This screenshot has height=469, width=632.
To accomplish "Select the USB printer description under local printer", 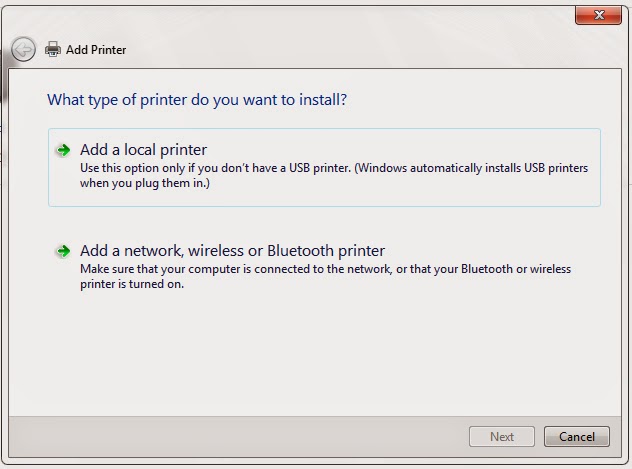I will pyautogui.click(x=334, y=175).
